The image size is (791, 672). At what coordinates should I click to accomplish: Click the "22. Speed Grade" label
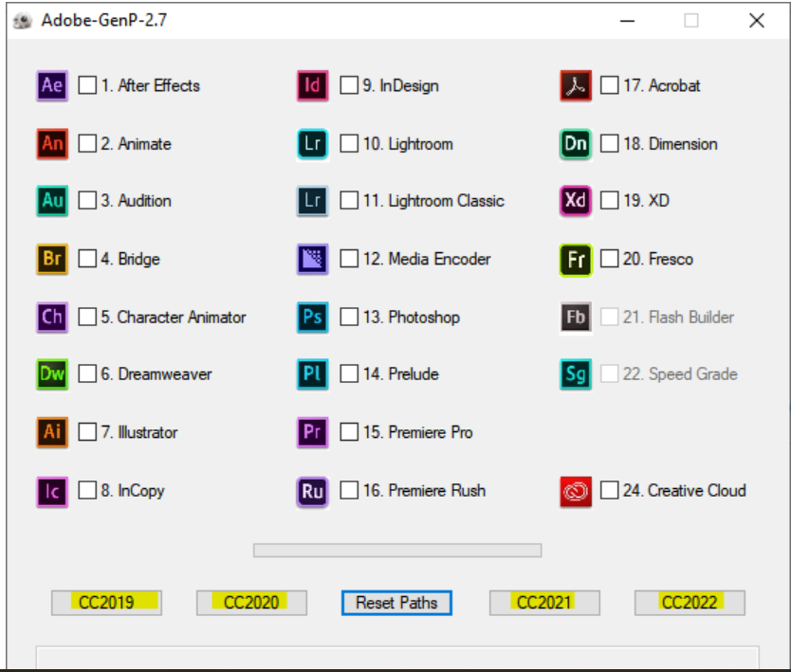coord(680,374)
